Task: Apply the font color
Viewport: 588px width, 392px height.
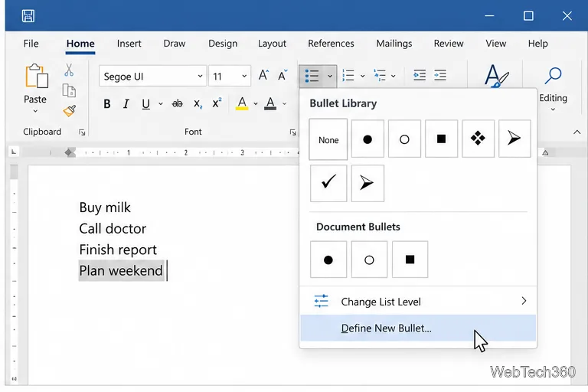Action: tap(270, 103)
